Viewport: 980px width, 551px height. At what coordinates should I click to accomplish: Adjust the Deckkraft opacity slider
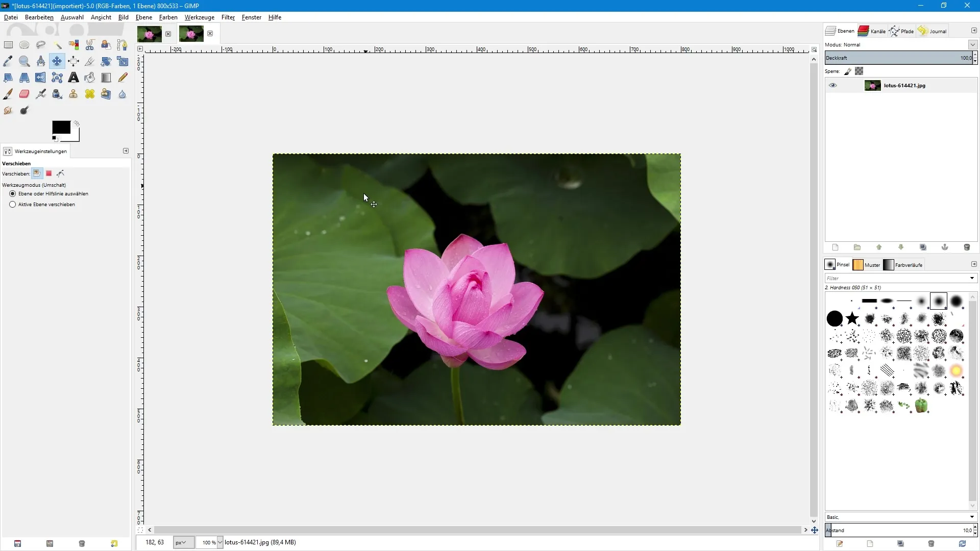(898, 58)
